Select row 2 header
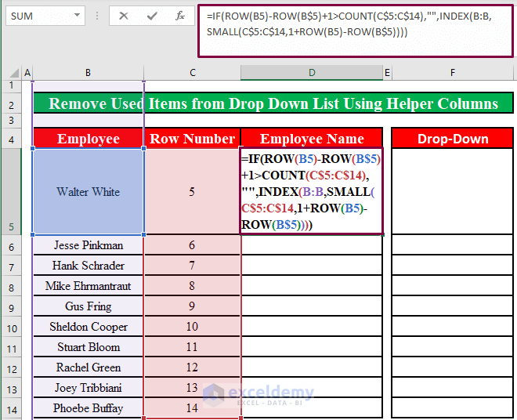The width and height of the screenshot is (517, 420). pyautogui.click(x=12, y=105)
